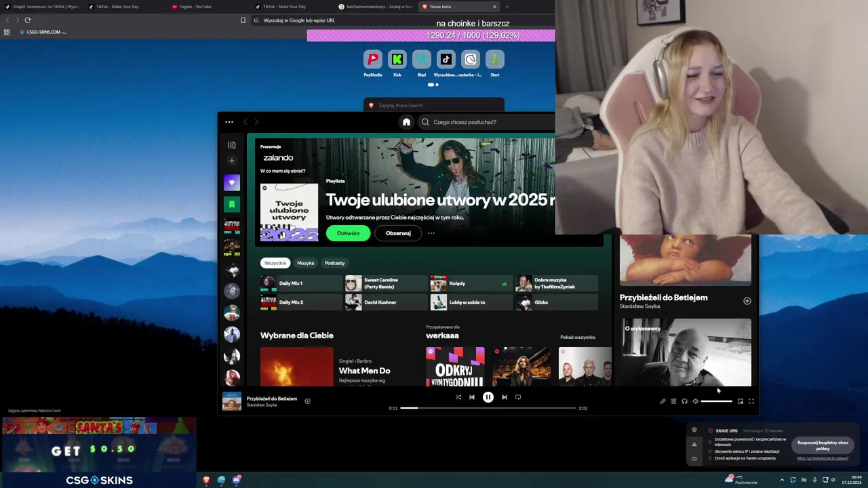Open the Odkryj w tym tygodniu cover
The image size is (868, 488).
pos(455,367)
